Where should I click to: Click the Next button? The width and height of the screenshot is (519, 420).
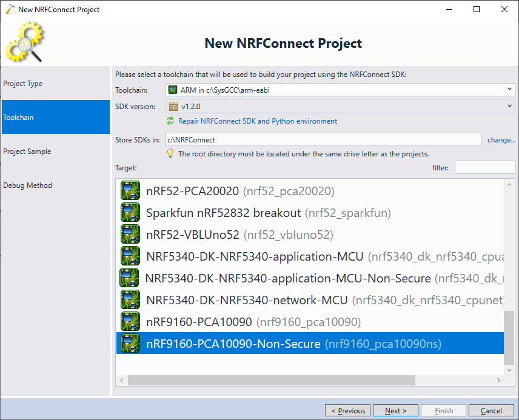395,410
